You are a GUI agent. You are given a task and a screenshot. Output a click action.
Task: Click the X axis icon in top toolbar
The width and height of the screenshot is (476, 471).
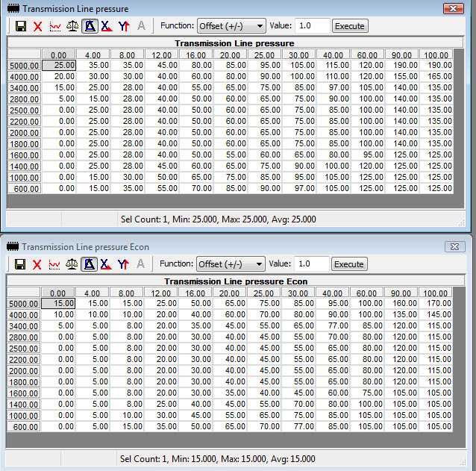pyautogui.click(x=107, y=26)
